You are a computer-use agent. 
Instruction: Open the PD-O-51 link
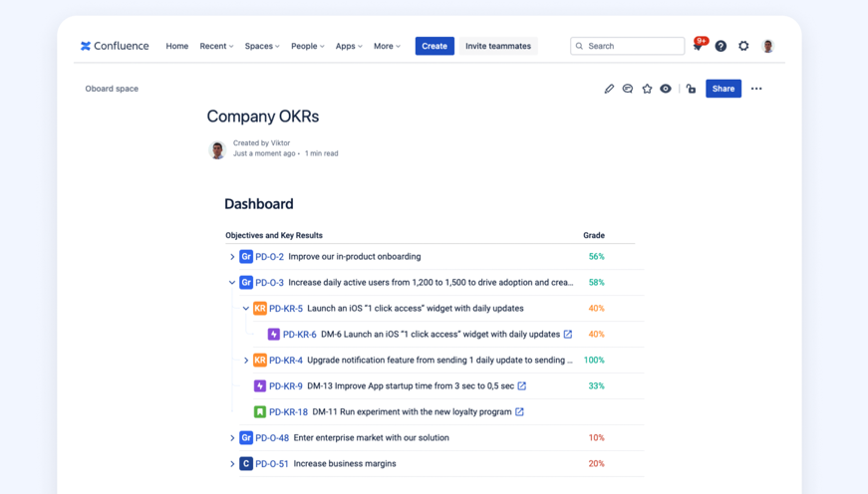pos(272,463)
